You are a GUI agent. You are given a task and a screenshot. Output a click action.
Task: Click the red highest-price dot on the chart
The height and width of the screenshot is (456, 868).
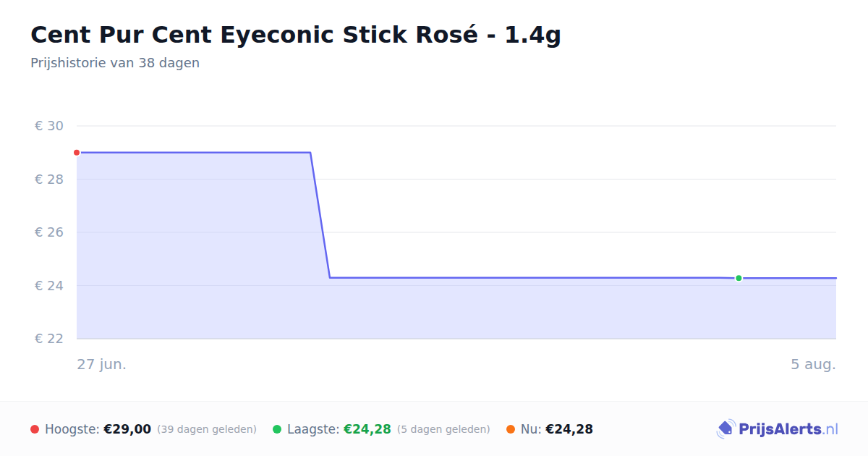tap(77, 153)
